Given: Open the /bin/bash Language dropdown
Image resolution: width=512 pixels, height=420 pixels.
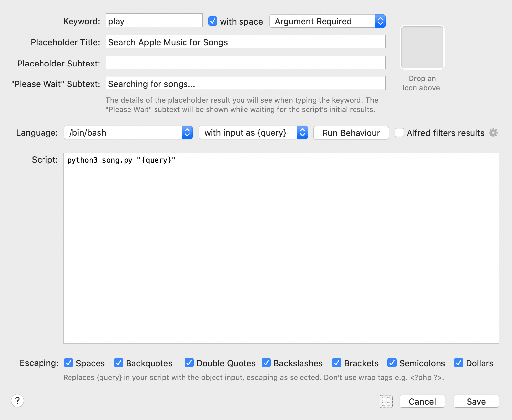Looking at the screenshot, I should [x=128, y=133].
